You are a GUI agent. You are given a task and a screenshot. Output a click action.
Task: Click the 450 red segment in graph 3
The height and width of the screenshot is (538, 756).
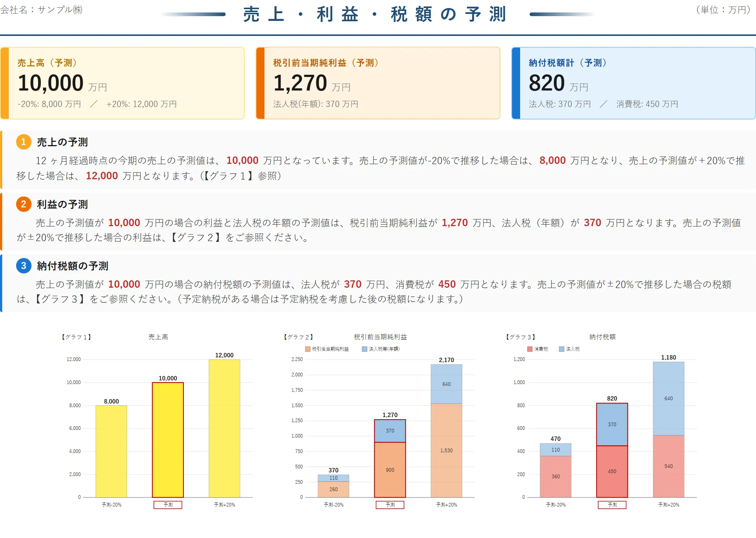click(612, 471)
